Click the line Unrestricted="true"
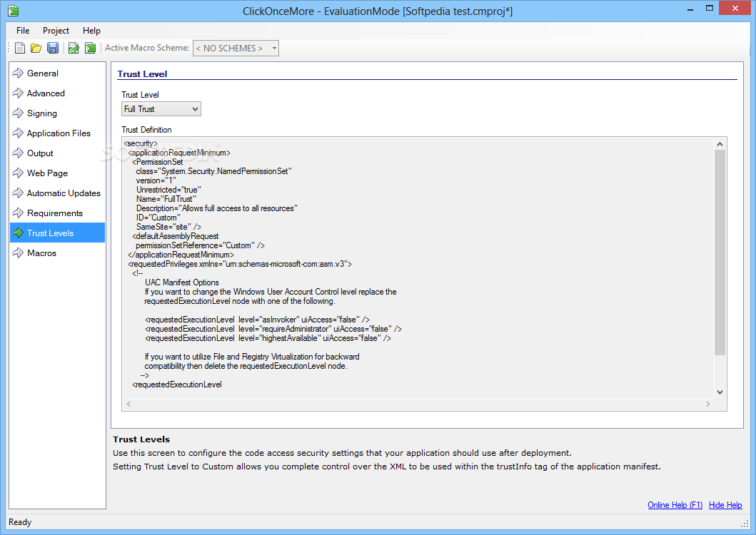This screenshot has height=535, width=756. (168, 190)
